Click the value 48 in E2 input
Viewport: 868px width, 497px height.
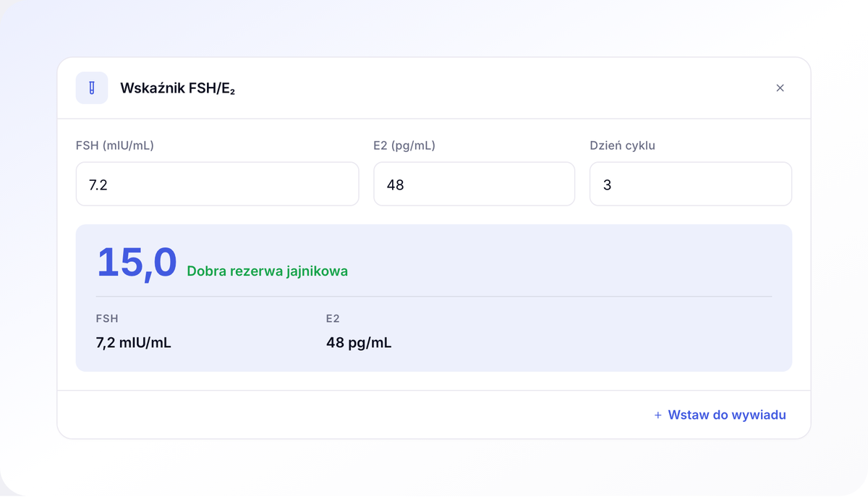[396, 185]
